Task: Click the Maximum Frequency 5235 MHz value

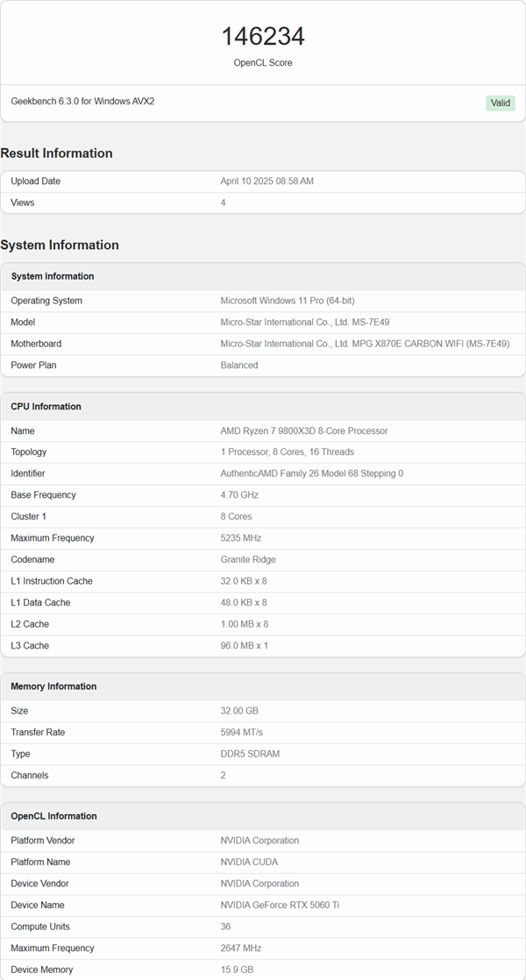Action: point(240,538)
